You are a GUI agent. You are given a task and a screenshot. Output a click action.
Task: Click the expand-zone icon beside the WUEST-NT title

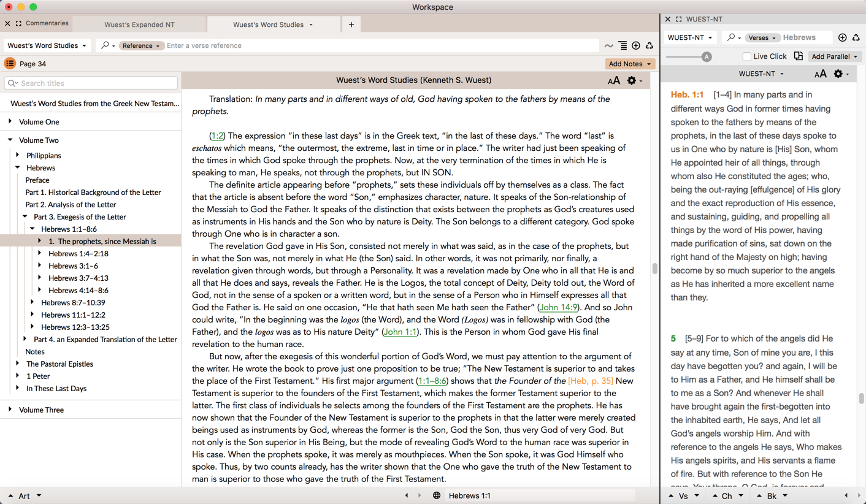(x=679, y=19)
